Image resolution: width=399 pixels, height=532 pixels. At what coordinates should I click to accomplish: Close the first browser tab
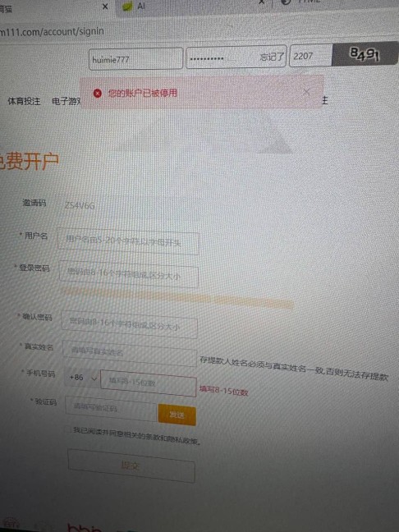105,7
